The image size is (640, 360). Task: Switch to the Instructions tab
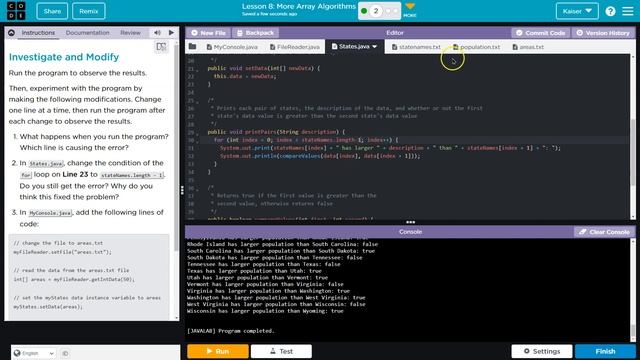(38, 33)
